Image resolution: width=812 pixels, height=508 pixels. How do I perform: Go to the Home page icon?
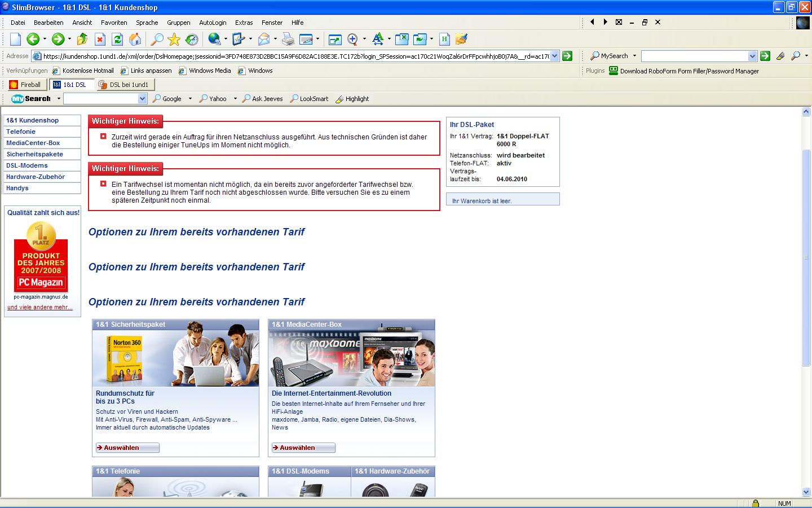[x=135, y=39]
